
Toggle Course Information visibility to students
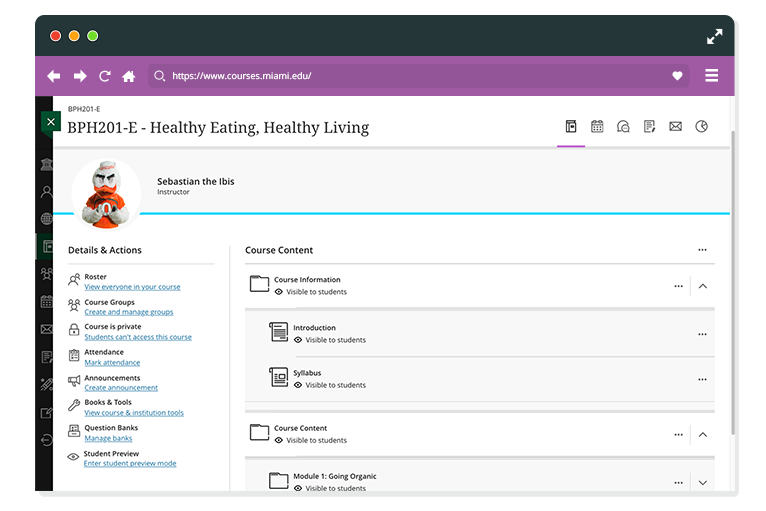pyautogui.click(x=311, y=292)
